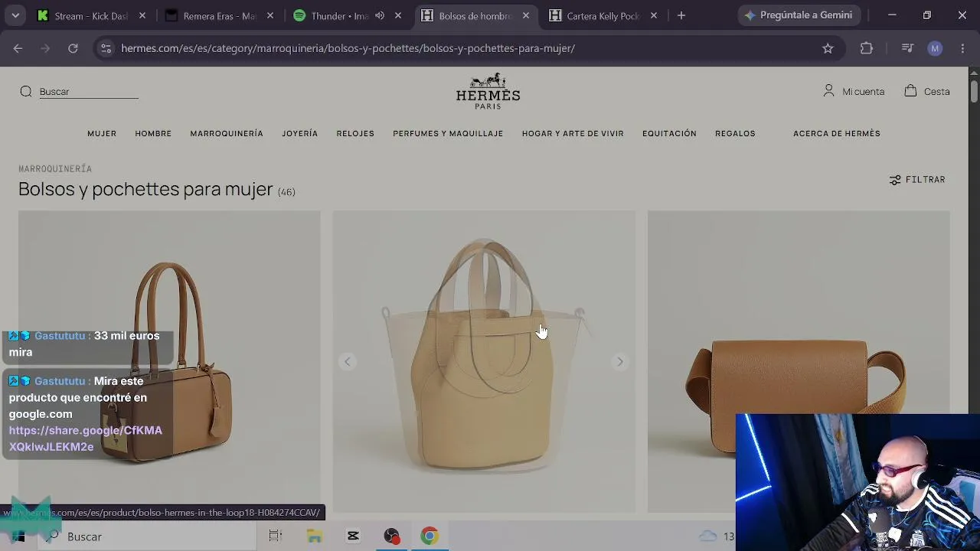Open the browser extensions menu
Image resolution: width=980 pixels, height=551 pixels.
pyautogui.click(x=867, y=48)
